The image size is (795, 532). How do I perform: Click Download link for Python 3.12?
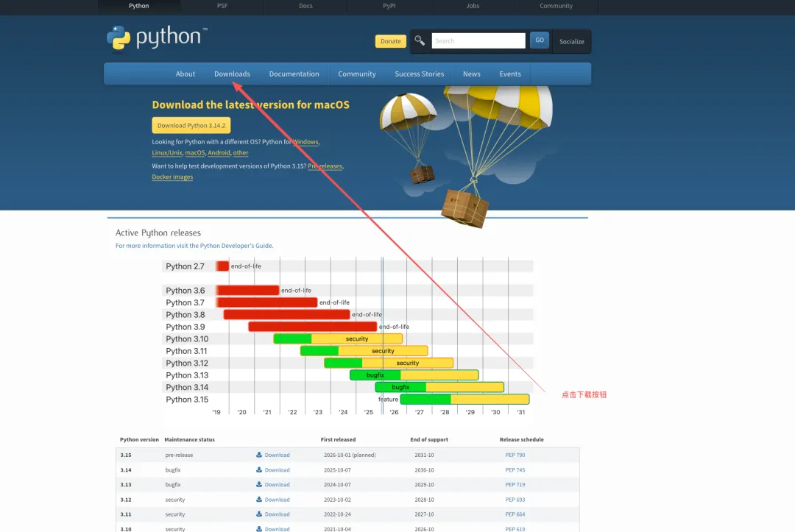click(x=277, y=500)
